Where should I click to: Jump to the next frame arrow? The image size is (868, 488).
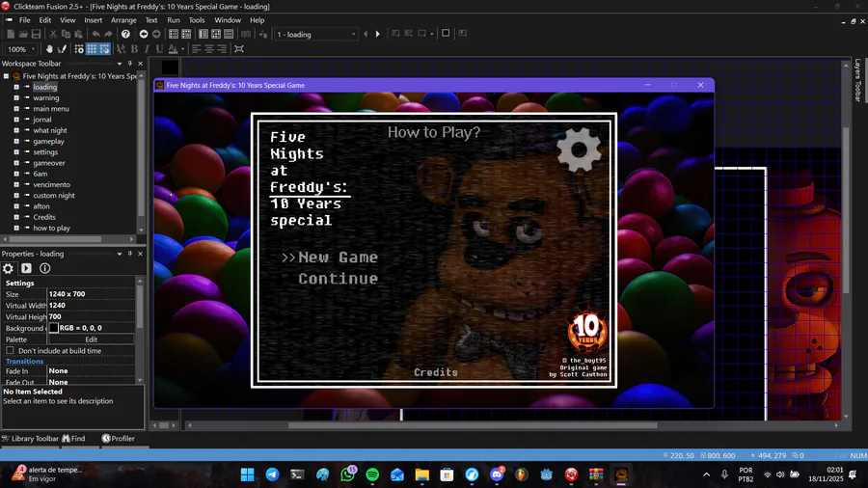[378, 35]
